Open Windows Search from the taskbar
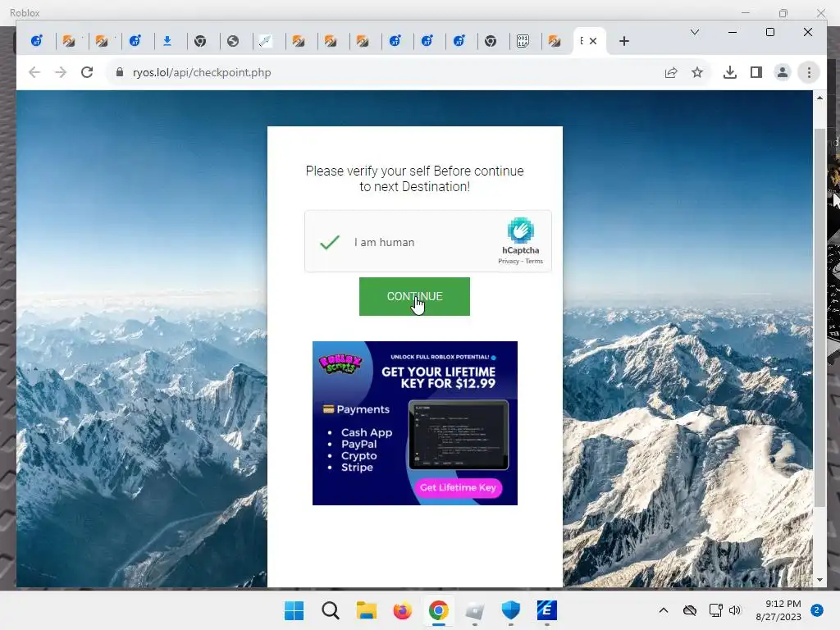Viewport: 840px width, 630px height. (330, 610)
